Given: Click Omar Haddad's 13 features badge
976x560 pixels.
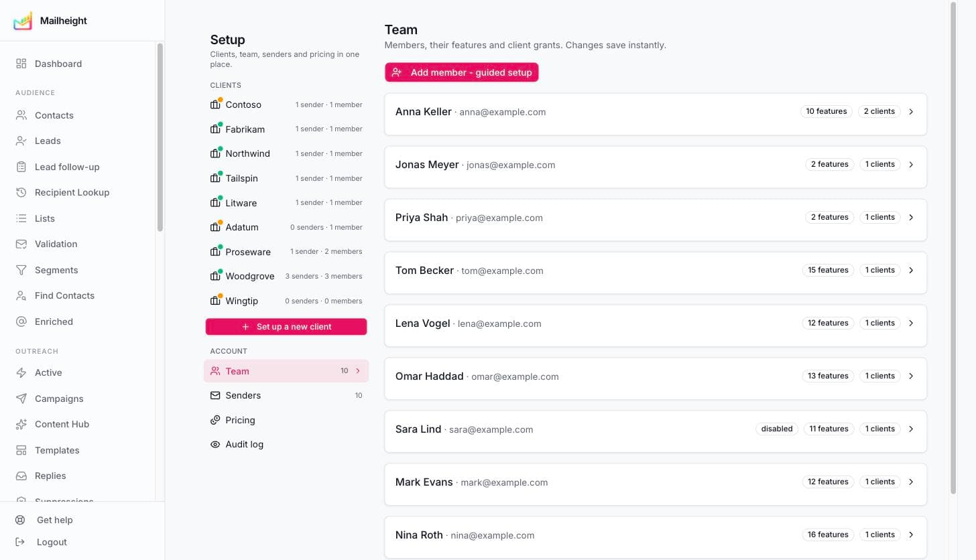Looking at the screenshot, I should pos(828,376).
